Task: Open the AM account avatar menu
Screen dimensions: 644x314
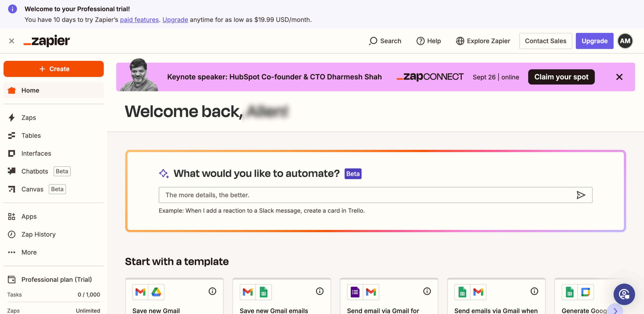Action: [625, 41]
